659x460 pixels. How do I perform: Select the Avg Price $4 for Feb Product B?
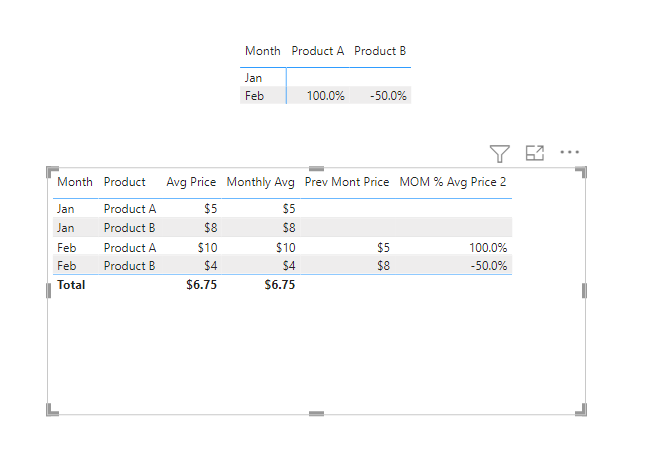[x=211, y=266]
